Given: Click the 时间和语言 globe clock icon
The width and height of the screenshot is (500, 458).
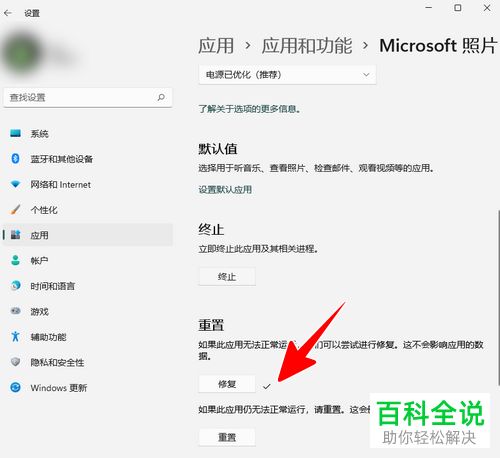Looking at the screenshot, I should pyautogui.click(x=15, y=286).
